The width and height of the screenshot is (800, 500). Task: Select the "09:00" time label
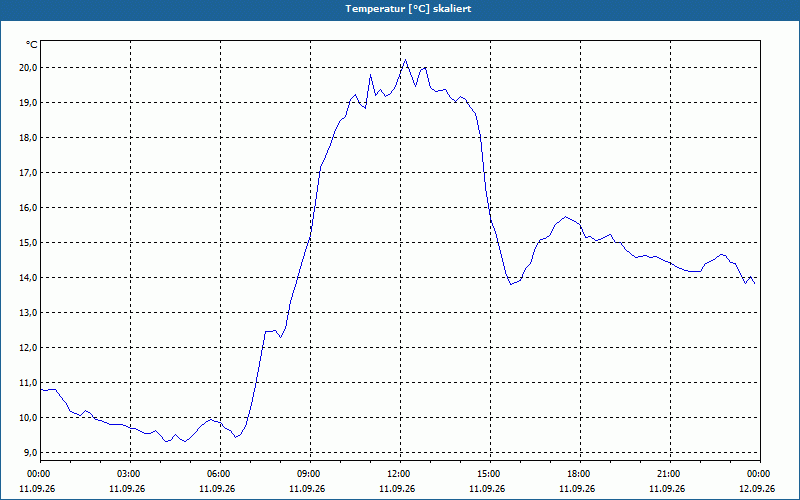(308, 474)
